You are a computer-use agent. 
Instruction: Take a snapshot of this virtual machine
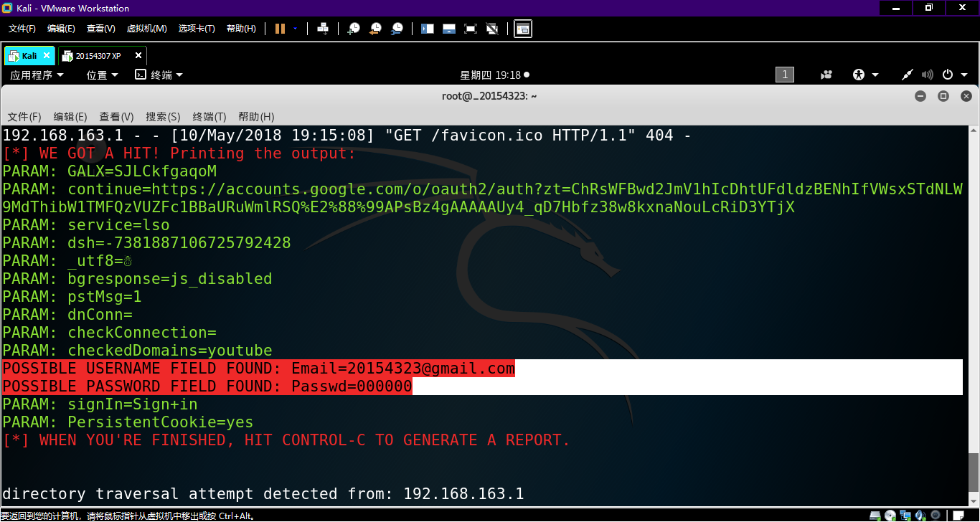(354, 29)
